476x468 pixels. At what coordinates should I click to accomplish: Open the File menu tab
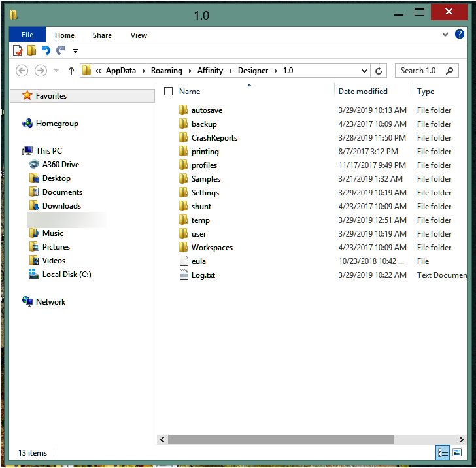coord(27,35)
